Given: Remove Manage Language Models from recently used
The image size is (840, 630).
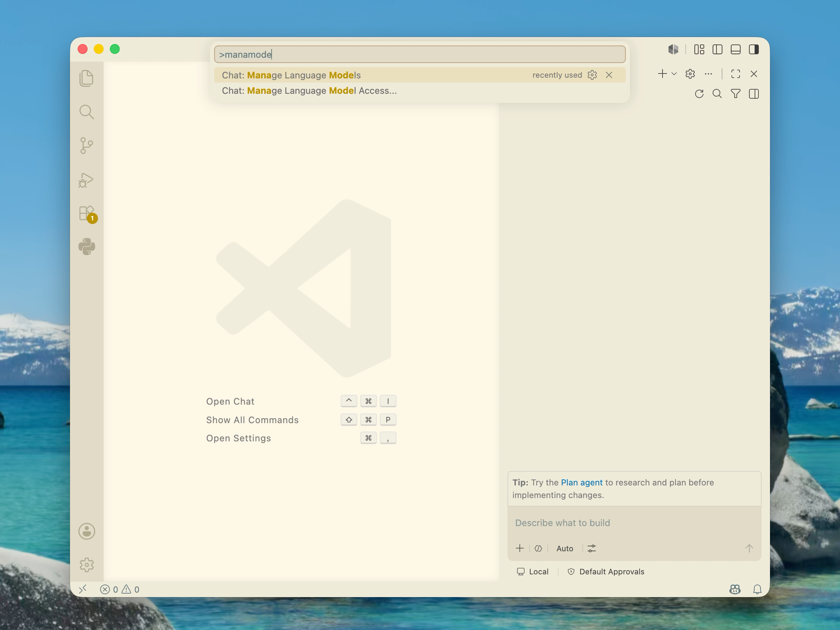Looking at the screenshot, I should (x=609, y=75).
